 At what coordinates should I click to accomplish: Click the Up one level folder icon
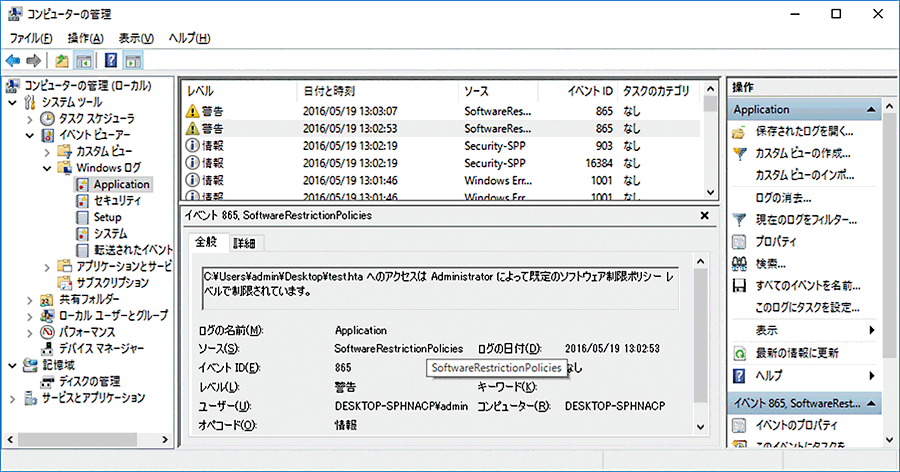(x=63, y=61)
